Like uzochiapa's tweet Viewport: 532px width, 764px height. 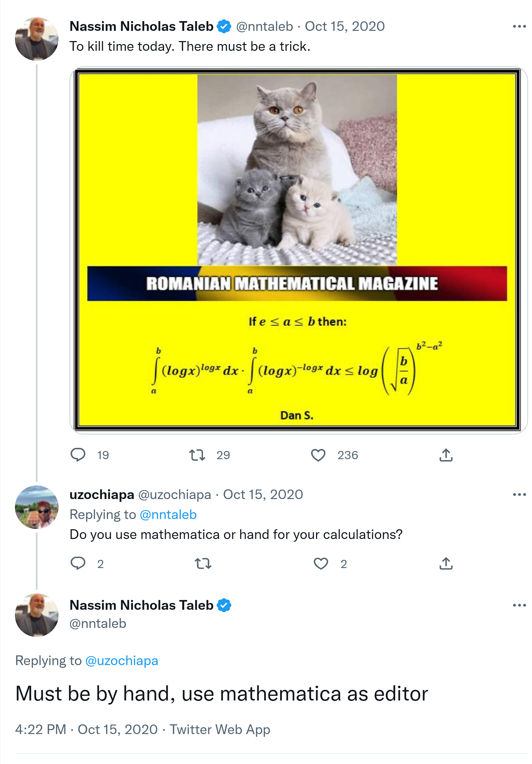(321, 563)
